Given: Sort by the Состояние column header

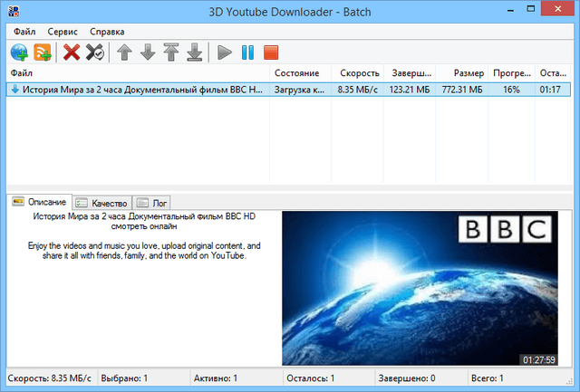Looking at the screenshot, I should pos(296,72).
